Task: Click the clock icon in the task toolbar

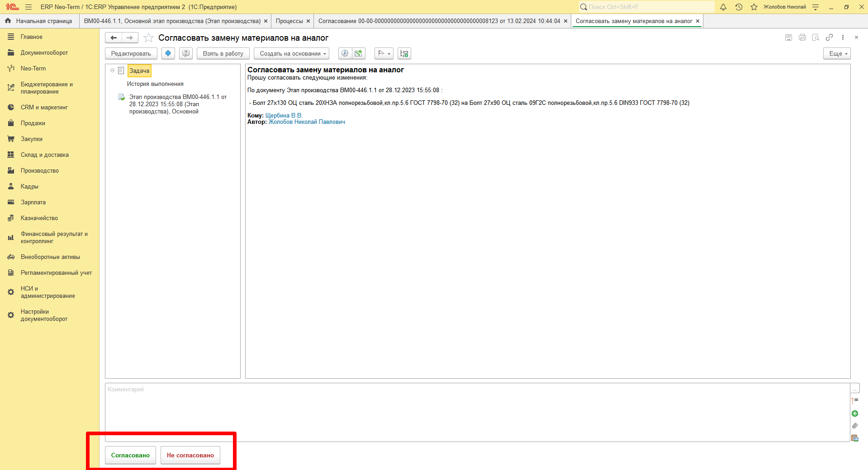Action: coord(345,53)
